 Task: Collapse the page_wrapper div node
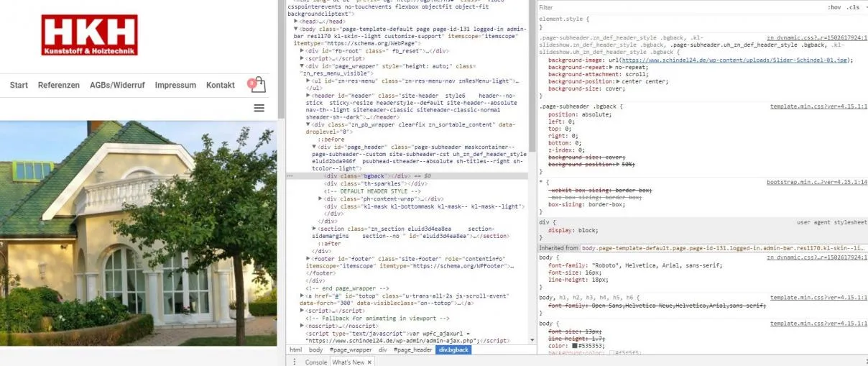coord(302,66)
